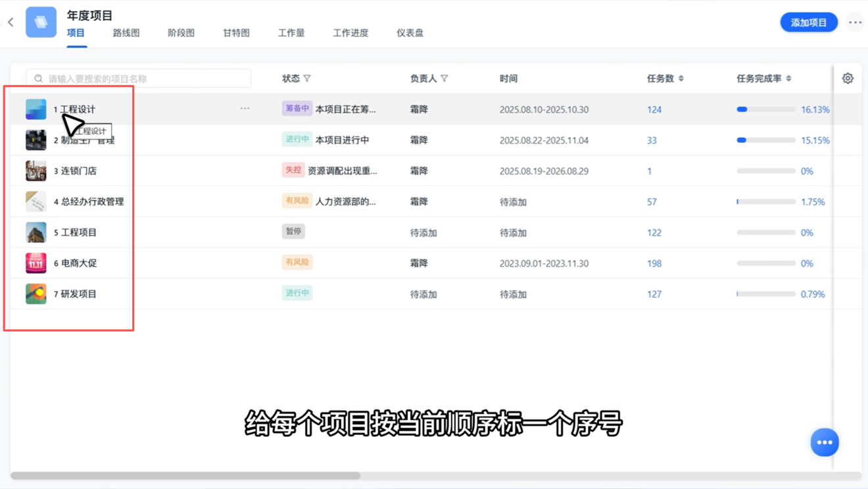Image resolution: width=868 pixels, height=489 pixels.
Task: Click the 制造生产管理 progress bar at 15.15%
Action: point(766,140)
